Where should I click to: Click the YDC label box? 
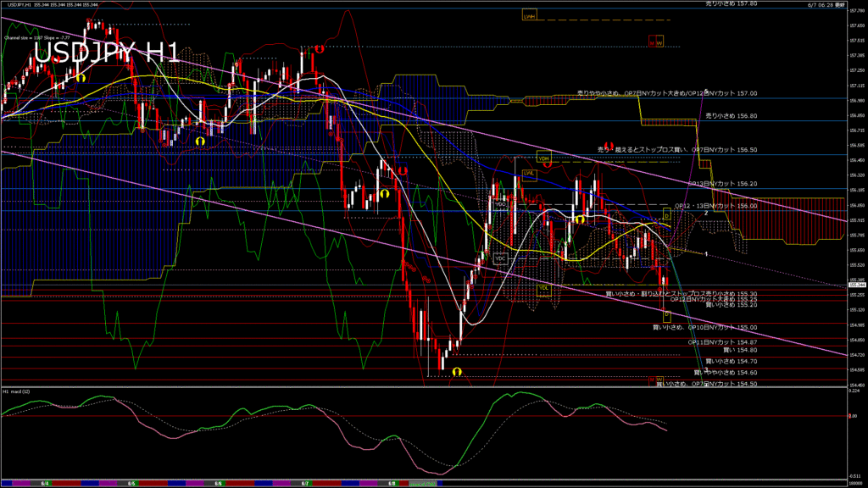click(x=500, y=258)
